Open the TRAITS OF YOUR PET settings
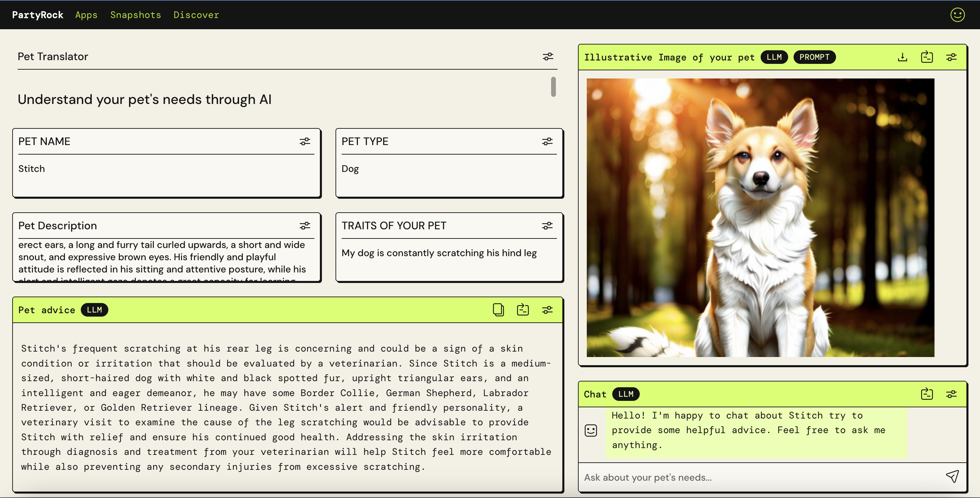Viewport: 980px width, 498px height. (x=547, y=226)
